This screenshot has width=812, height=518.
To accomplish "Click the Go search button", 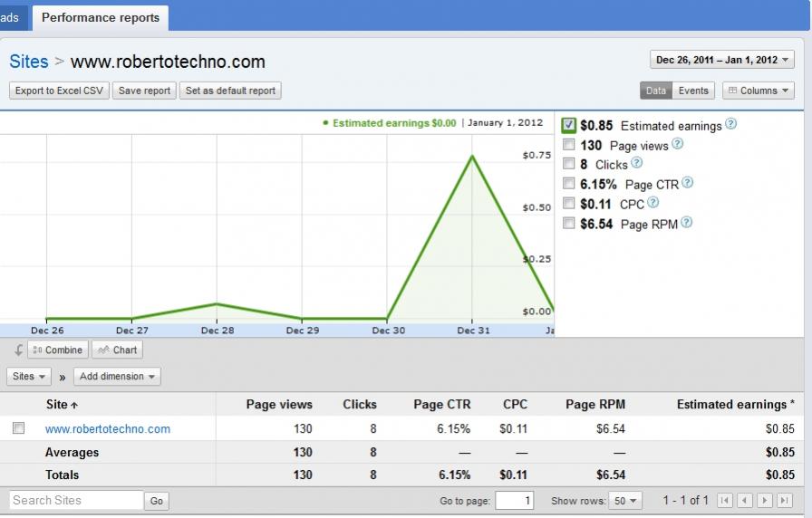I will click(157, 501).
